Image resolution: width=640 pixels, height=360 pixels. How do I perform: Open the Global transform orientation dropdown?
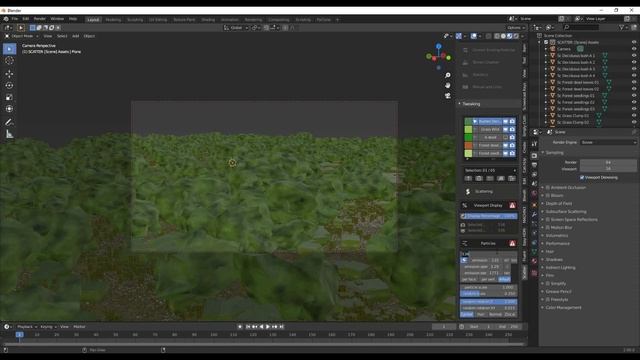[236, 28]
